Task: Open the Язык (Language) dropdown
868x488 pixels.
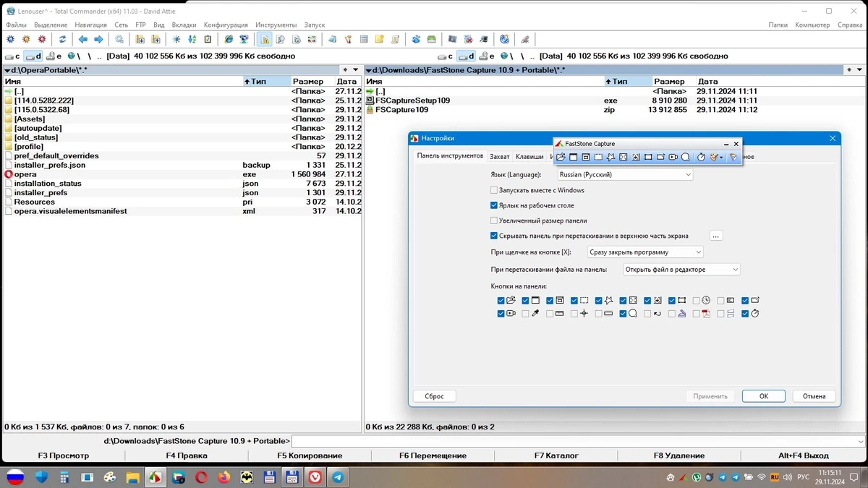Action: (x=625, y=175)
